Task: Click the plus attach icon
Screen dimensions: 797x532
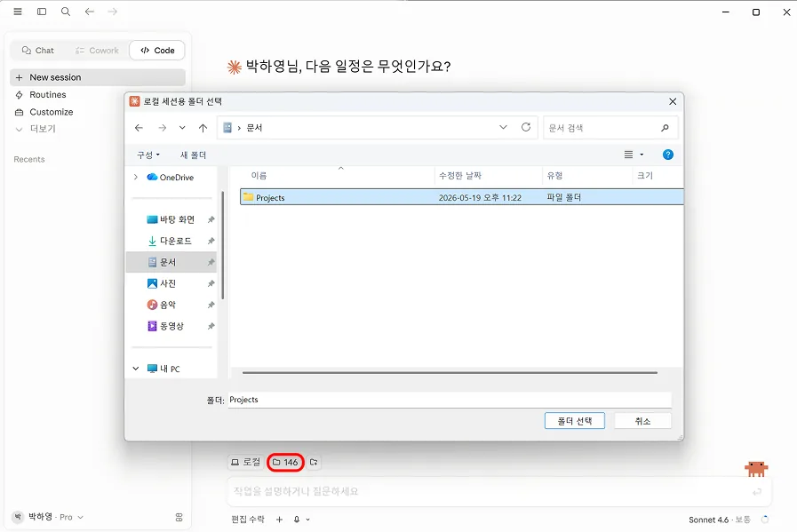Action: coord(279,519)
